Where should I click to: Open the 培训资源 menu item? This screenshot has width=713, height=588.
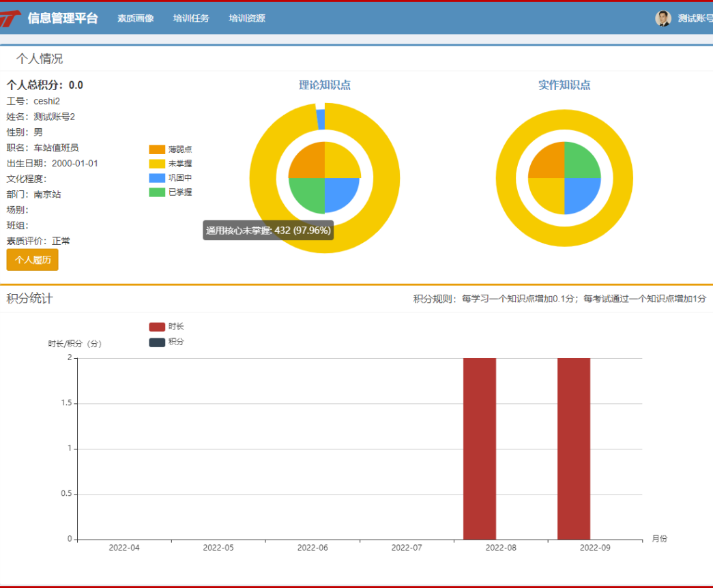247,18
